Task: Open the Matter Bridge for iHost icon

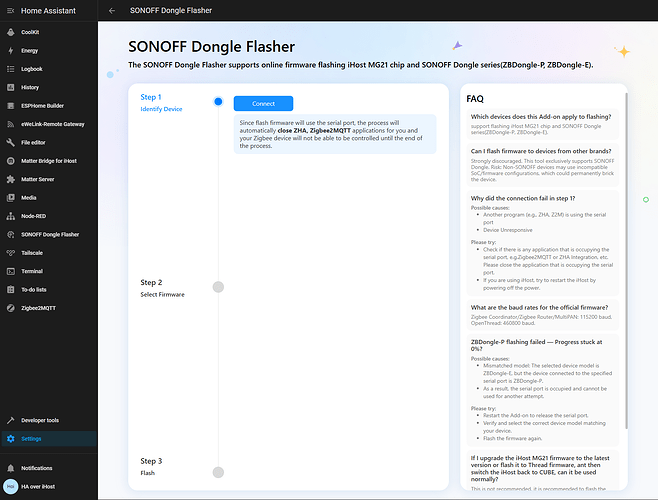Action: (10, 161)
